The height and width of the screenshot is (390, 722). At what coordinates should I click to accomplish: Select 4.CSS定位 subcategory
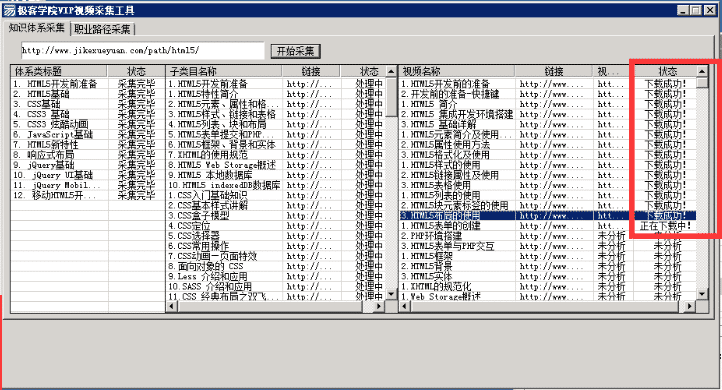click(x=276, y=226)
